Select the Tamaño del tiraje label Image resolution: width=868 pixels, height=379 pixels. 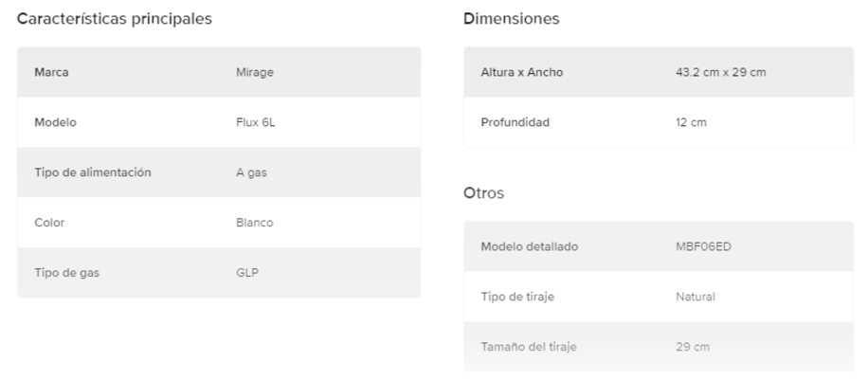pos(528,348)
